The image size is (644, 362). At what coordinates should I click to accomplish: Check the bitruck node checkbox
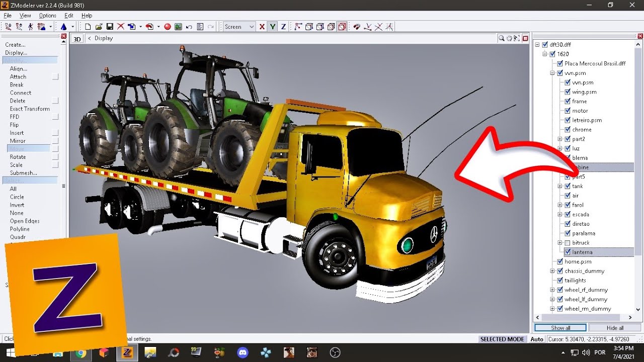pos(568,243)
